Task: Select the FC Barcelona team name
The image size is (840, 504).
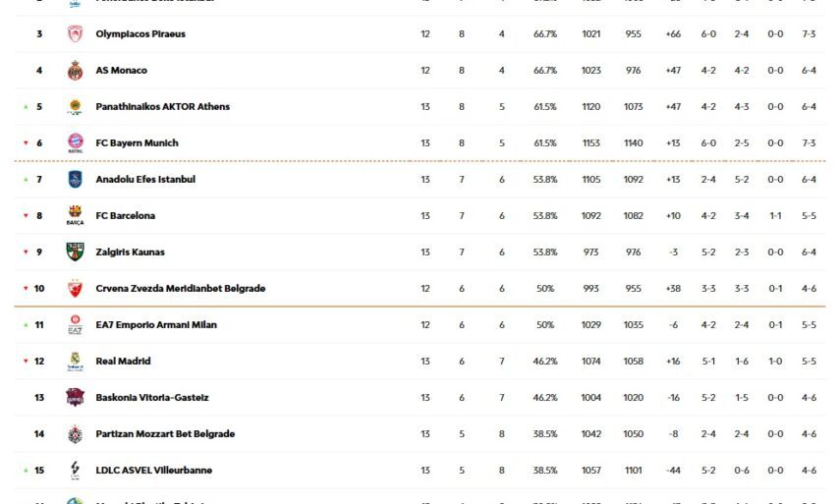Action: click(x=125, y=216)
